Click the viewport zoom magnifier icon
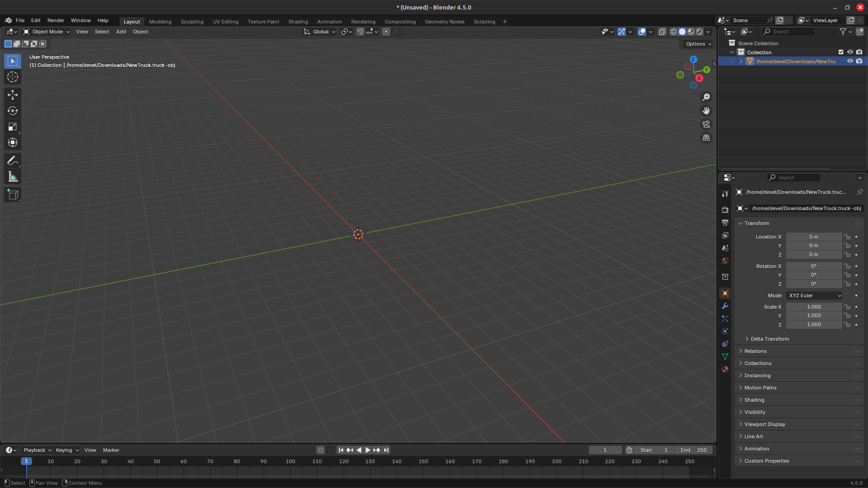Screen dimensions: 868x488 [x=706, y=97]
